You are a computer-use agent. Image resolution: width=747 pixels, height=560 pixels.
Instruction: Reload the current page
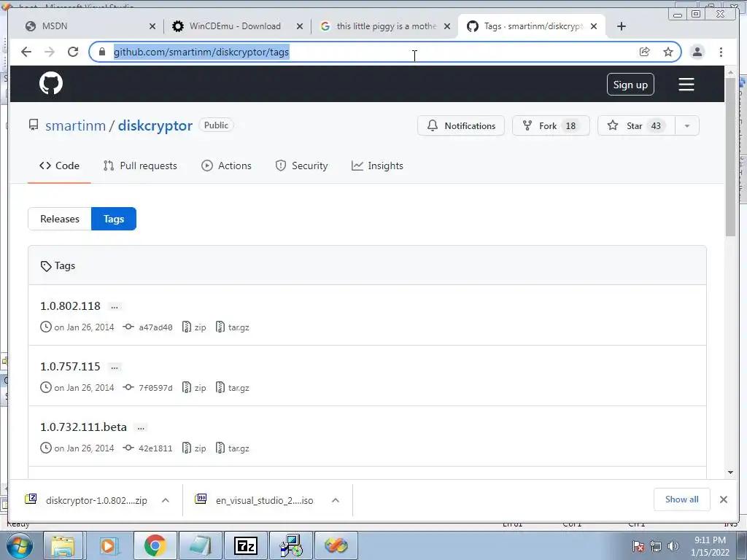pos(73,52)
